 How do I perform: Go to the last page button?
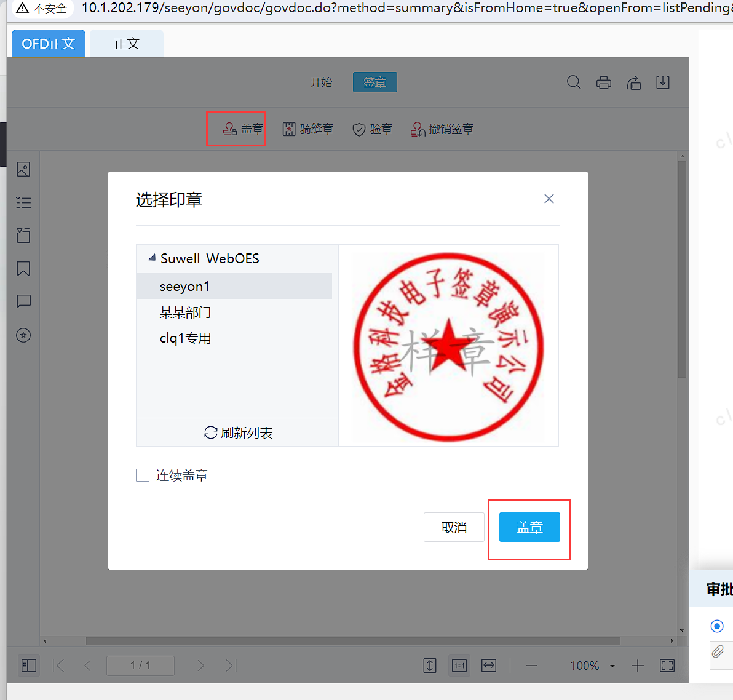tap(231, 666)
